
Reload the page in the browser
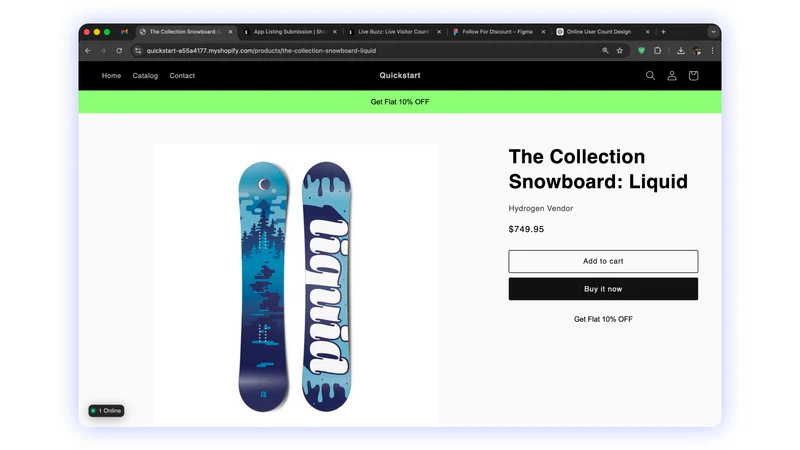[x=119, y=51]
